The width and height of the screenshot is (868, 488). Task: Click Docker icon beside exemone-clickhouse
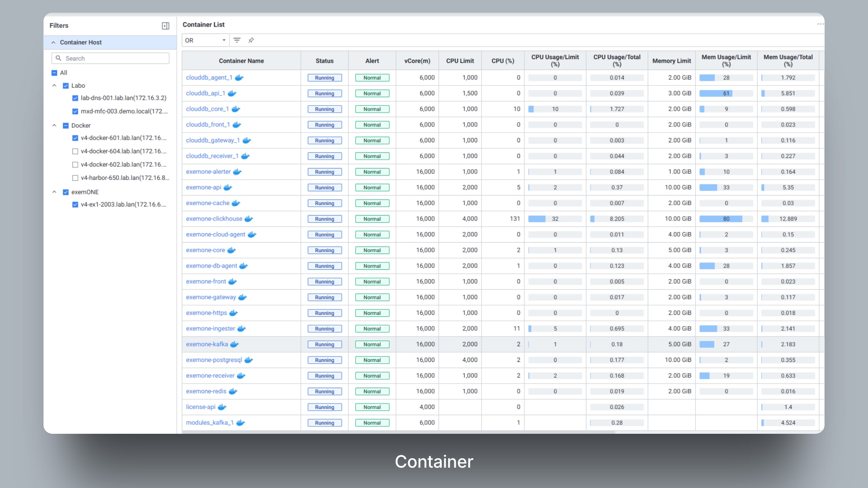(249, 219)
